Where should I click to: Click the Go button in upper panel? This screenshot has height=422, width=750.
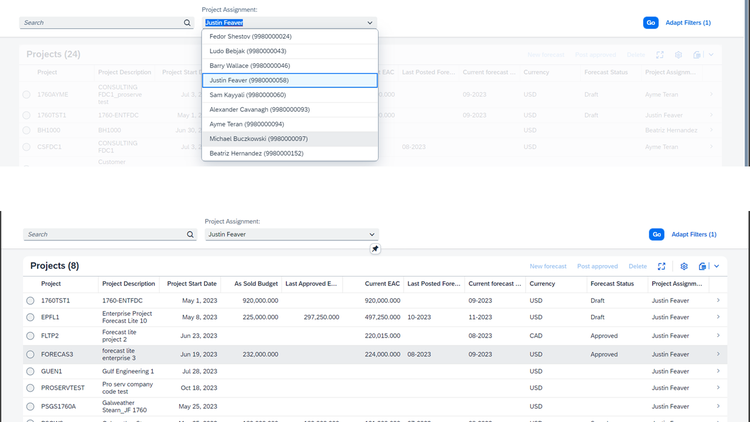[651, 22]
